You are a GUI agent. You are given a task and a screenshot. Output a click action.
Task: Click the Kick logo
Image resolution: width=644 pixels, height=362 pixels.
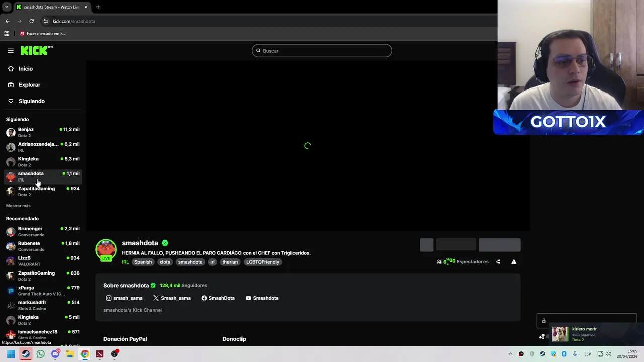coord(37,50)
